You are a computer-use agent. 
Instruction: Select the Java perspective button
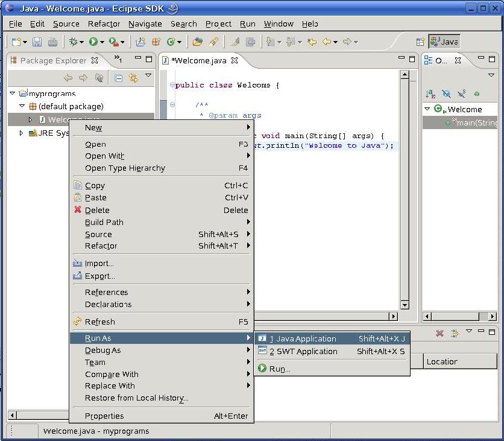444,42
